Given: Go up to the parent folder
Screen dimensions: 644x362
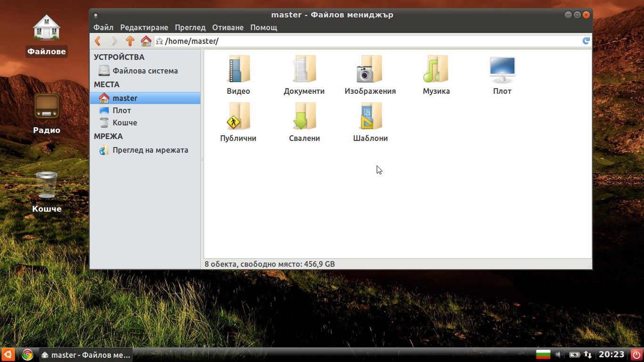Looking at the screenshot, I should coord(130,41).
